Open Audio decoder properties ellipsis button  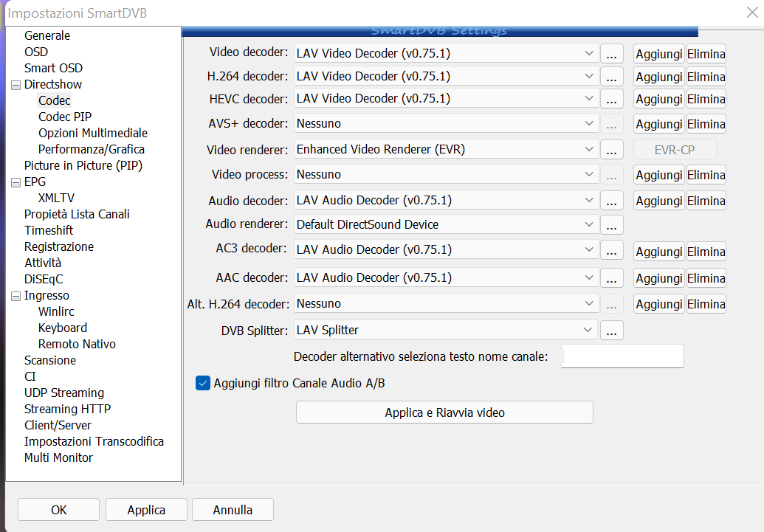(x=611, y=201)
